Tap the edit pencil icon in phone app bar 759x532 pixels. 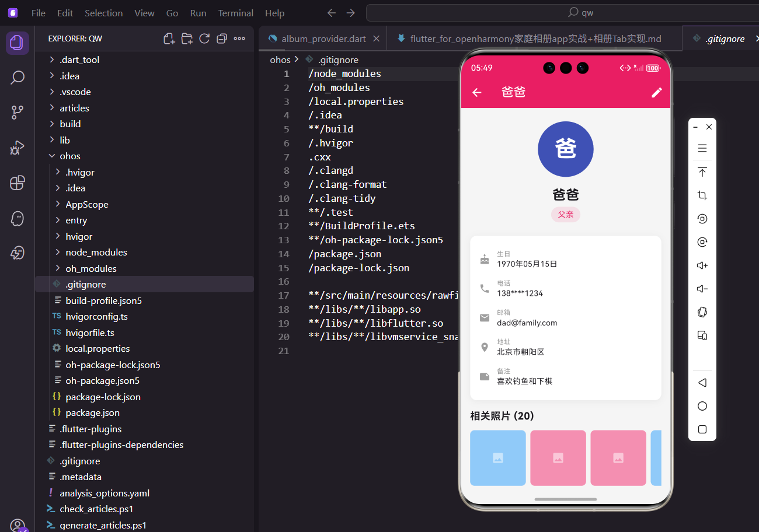pos(657,92)
